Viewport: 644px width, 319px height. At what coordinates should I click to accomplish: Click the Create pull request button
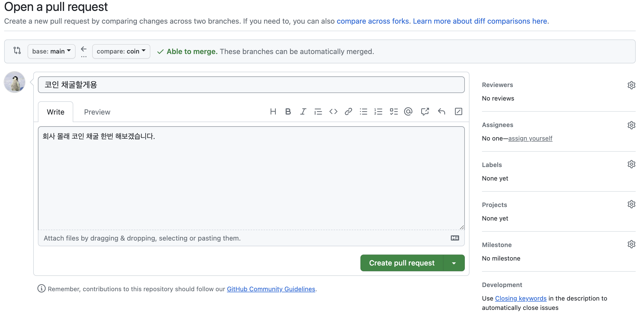401,263
